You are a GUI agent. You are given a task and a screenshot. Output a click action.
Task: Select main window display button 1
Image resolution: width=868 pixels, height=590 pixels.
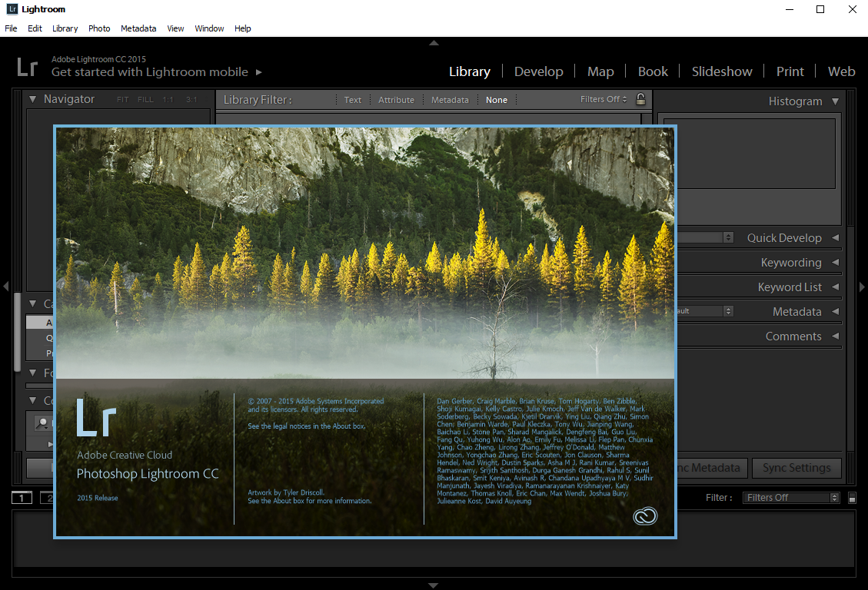[x=22, y=498]
